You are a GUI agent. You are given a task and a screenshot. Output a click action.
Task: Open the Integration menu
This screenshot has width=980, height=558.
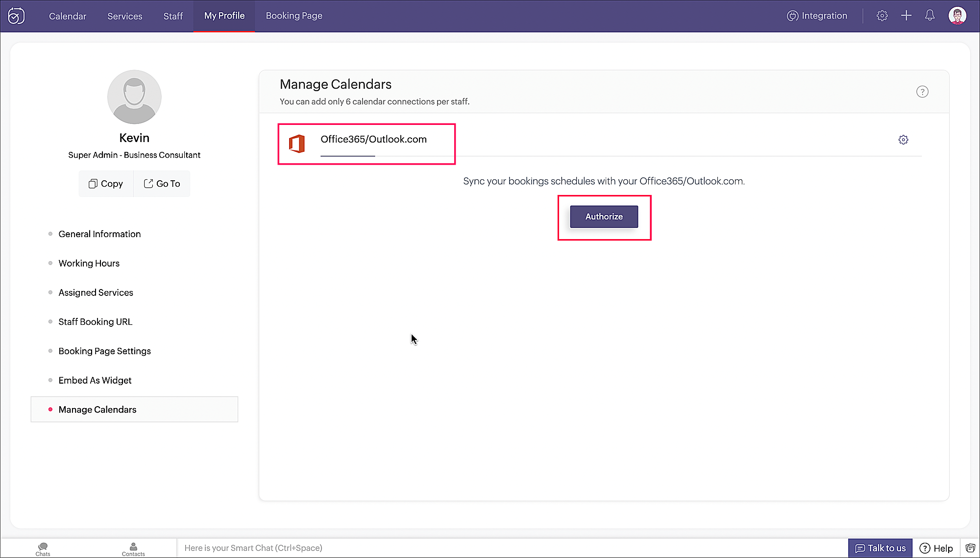[x=817, y=16]
